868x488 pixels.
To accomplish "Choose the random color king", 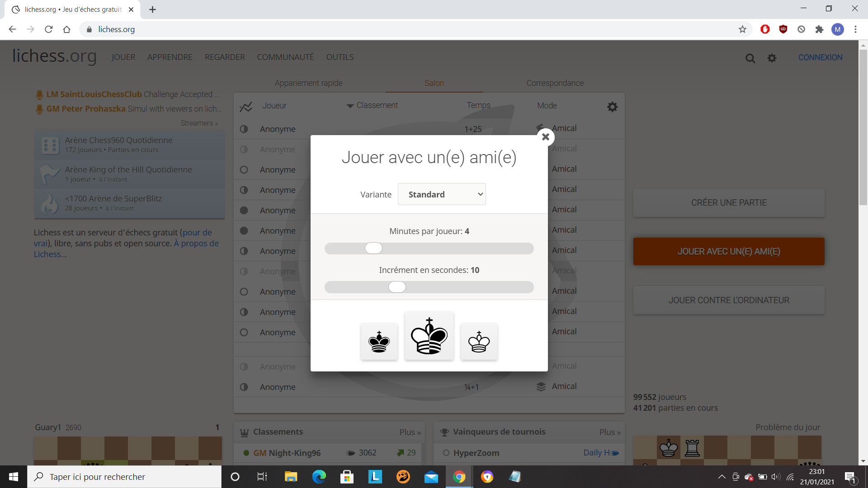I will (x=429, y=336).
